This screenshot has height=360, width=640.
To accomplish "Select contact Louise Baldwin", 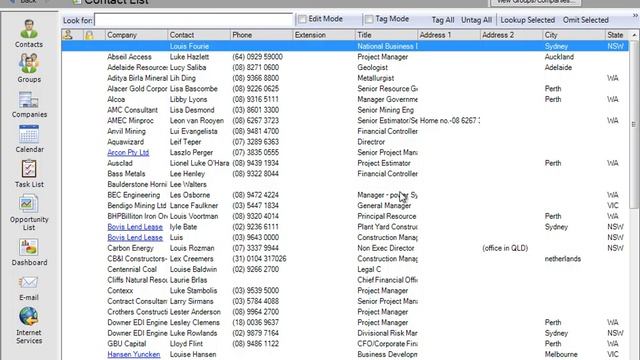I will click(x=193, y=269).
